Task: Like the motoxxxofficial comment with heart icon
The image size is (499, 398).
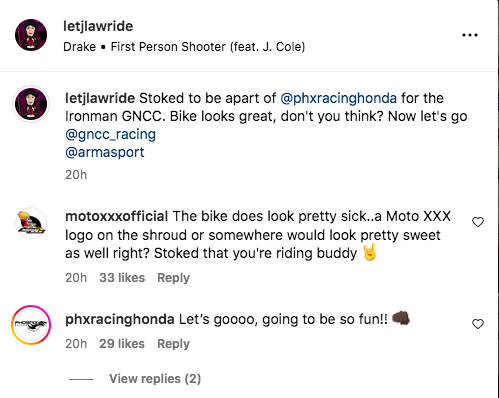Action: click(478, 222)
